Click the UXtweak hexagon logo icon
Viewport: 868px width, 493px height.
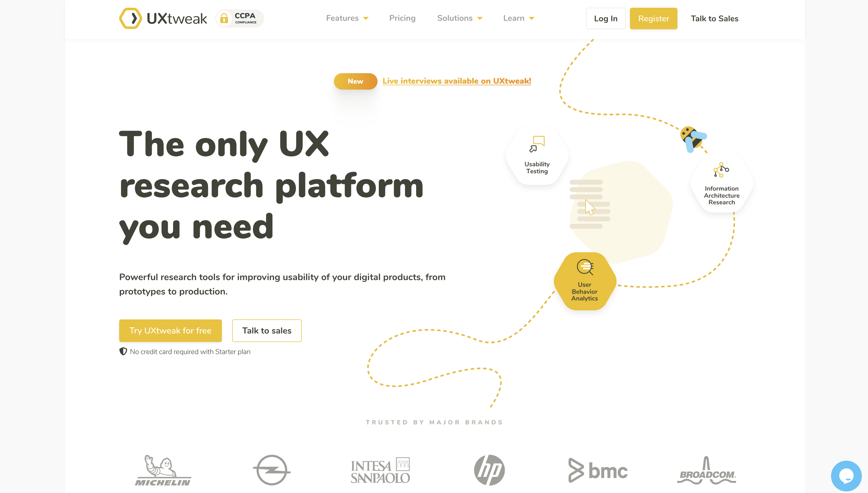click(x=130, y=18)
